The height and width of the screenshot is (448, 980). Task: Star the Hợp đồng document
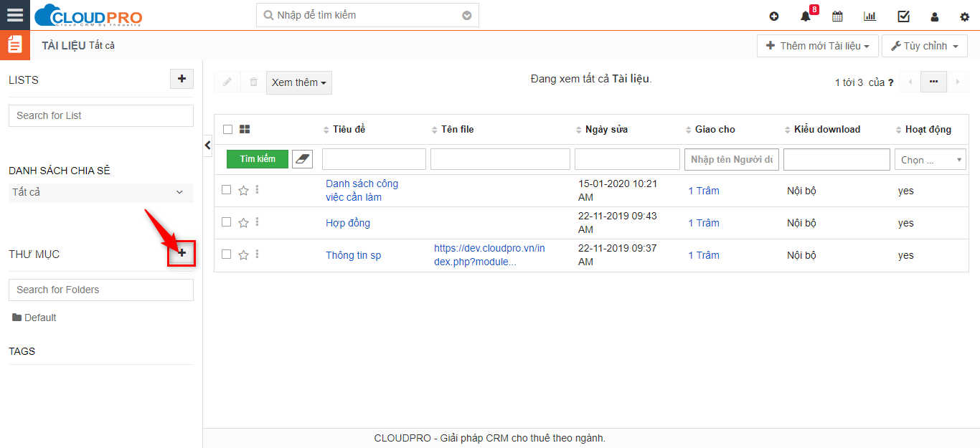click(243, 223)
